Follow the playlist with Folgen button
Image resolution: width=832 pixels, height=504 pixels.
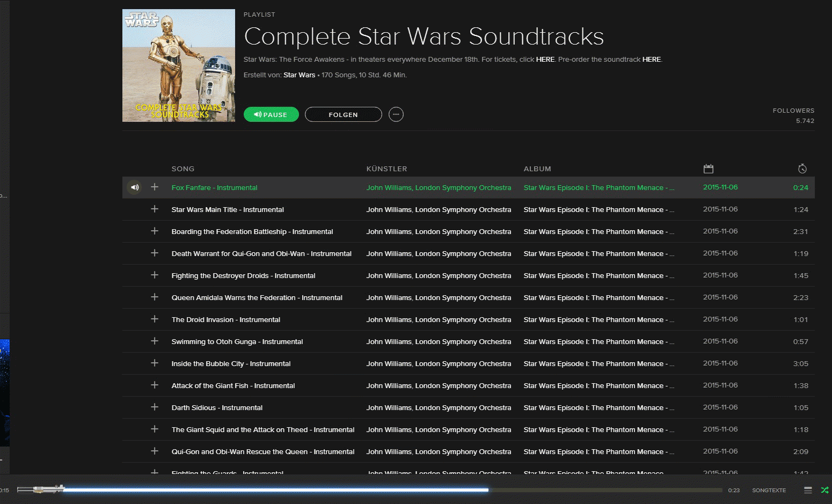coord(344,114)
